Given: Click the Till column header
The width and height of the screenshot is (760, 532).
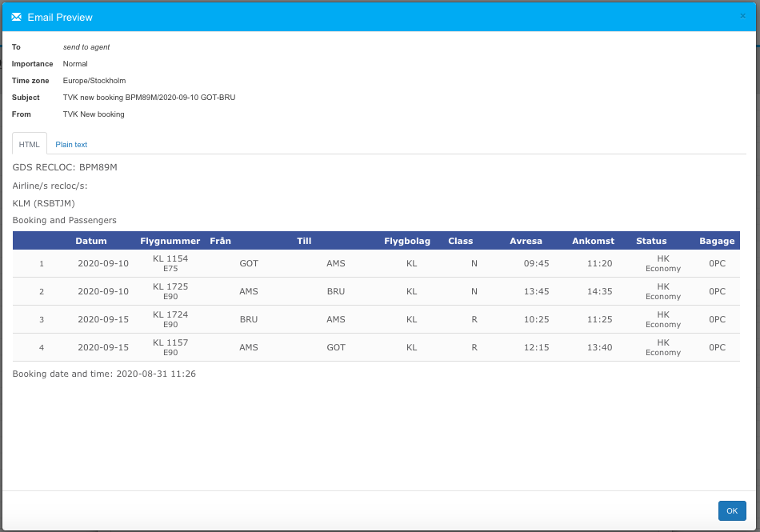Looking at the screenshot, I should coord(304,241).
